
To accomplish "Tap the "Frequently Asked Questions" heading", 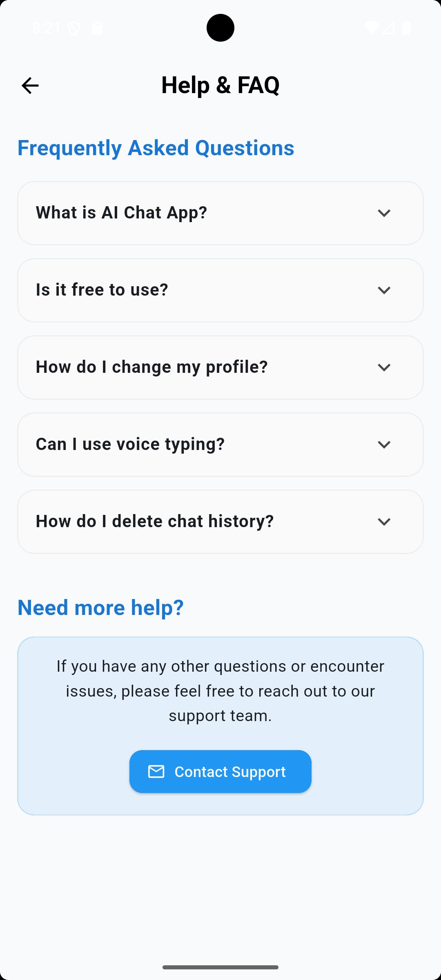I will 156,148.
